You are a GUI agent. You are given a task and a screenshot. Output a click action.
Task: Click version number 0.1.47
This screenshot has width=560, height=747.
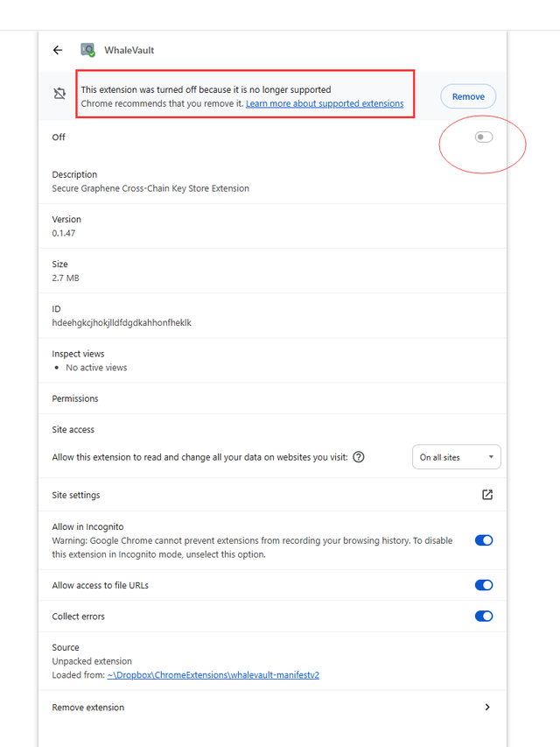64,233
